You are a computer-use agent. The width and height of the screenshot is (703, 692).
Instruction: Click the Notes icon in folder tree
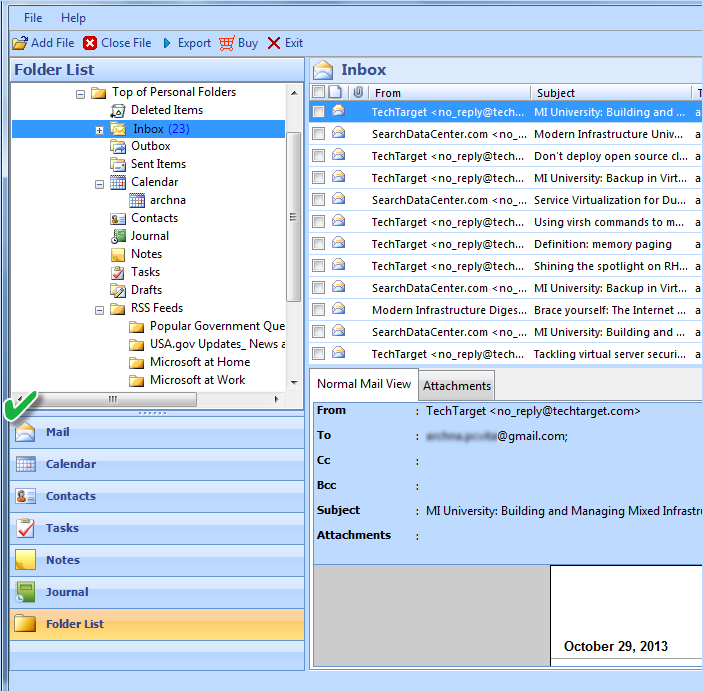point(118,254)
